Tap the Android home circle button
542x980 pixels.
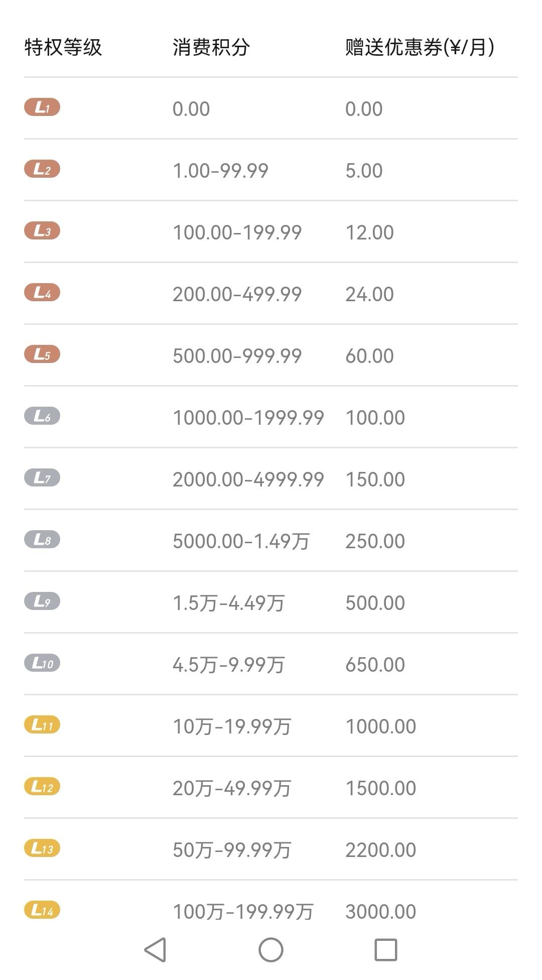pyautogui.click(x=271, y=950)
